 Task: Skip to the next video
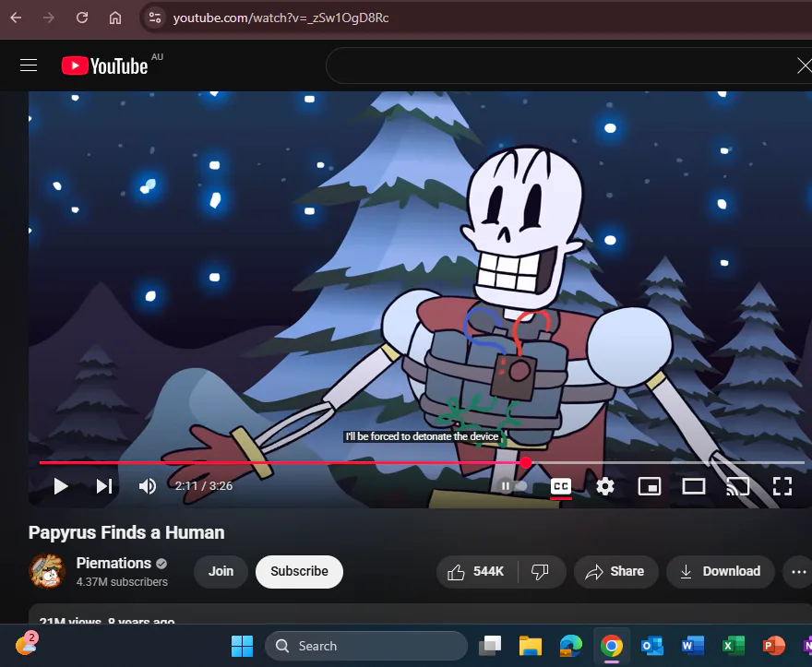pyautogui.click(x=104, y=486)
